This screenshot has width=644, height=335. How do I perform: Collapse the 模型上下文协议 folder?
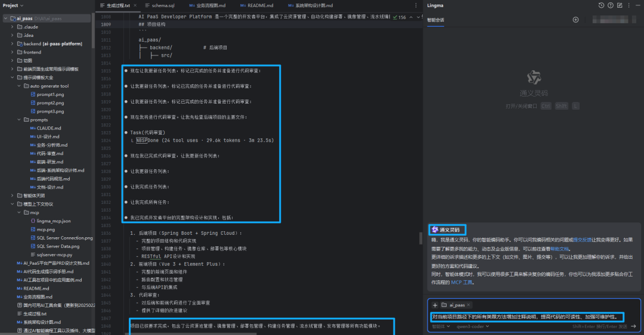pyautogui.click(x=13, y=204)
